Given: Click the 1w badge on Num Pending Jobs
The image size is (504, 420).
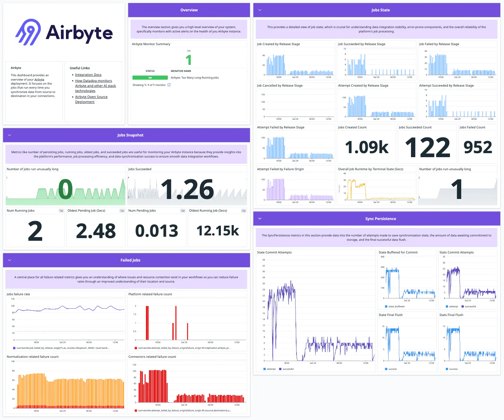Looking at the screenshot, I should (x=182, y=211).
